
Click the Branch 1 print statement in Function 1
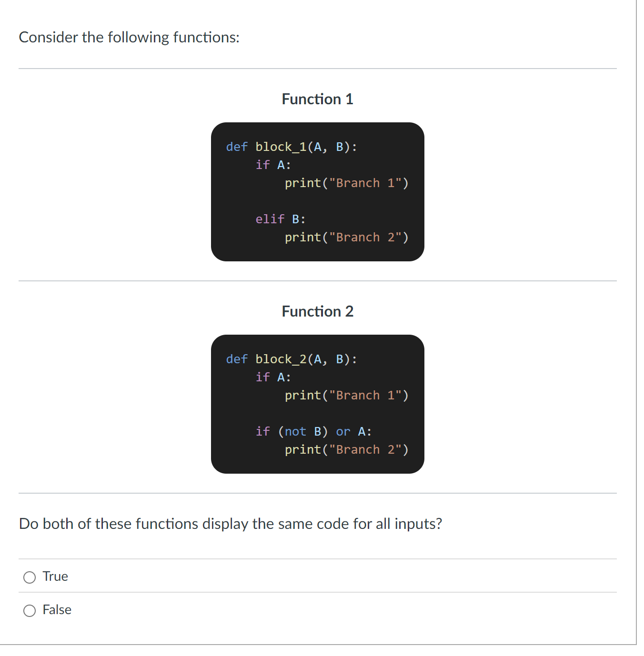[x=347, y=183]
